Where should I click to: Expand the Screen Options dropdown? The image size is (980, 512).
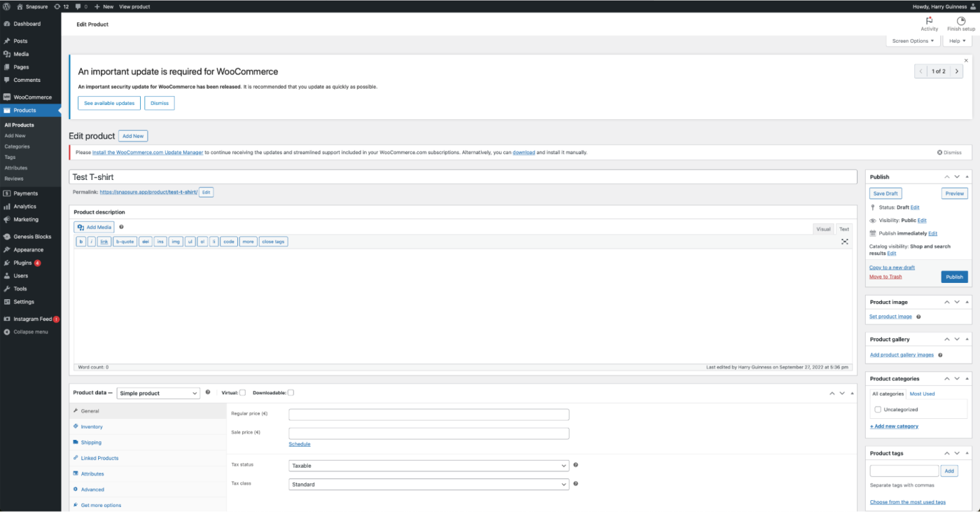click(913, 41)
